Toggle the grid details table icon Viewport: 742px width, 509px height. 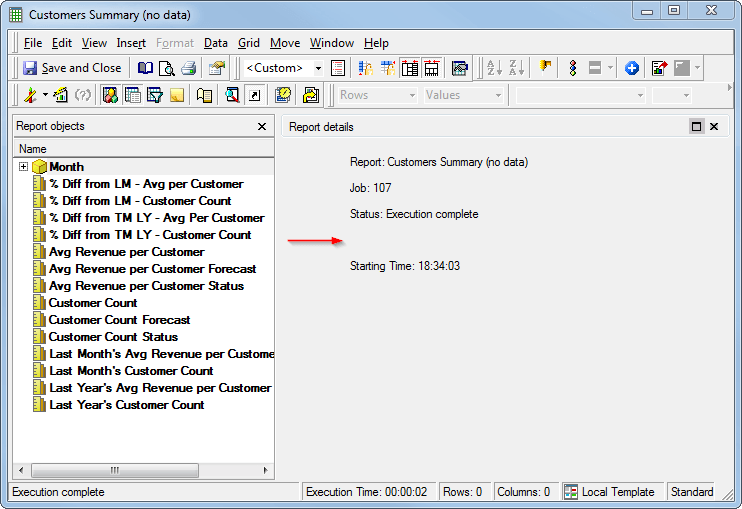click(x=132, y=95)
